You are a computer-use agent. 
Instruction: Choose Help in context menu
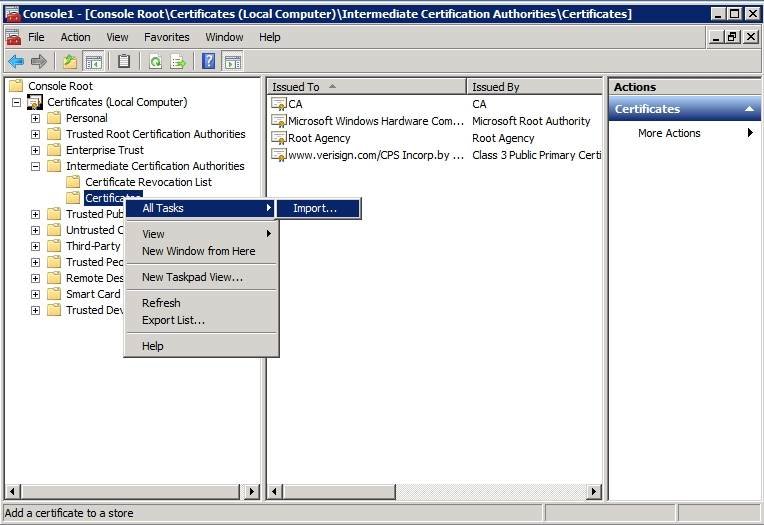201,346
